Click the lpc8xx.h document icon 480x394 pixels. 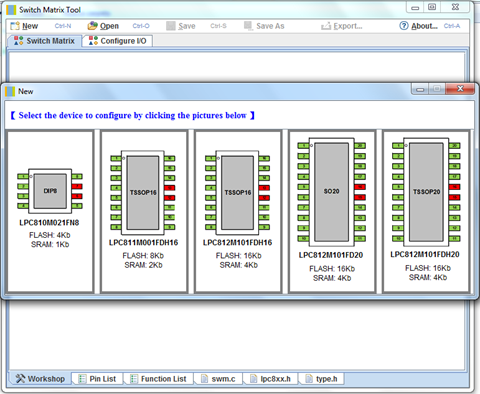tap(253, 379)
